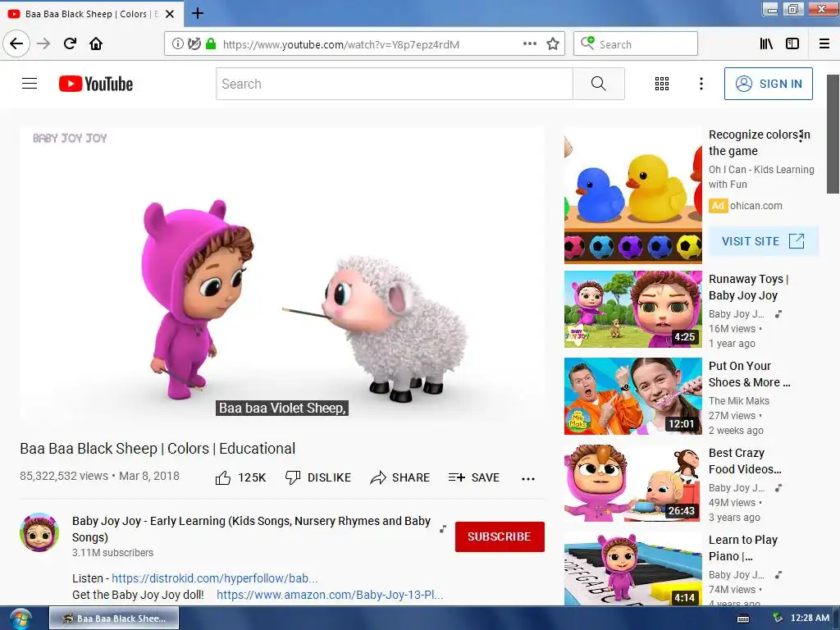Click the ad thumbnail with colored ducks
Viewport: 840px width, 630px height.
(x=632, y=196)
